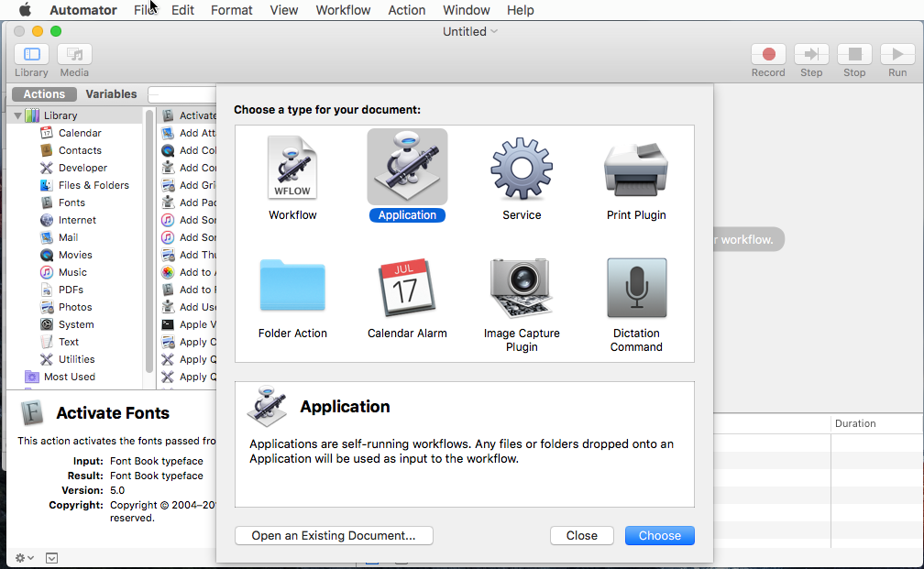Open the Action menu
The height and width of the screenshot is (569, 924).
(x=407, y=10)
